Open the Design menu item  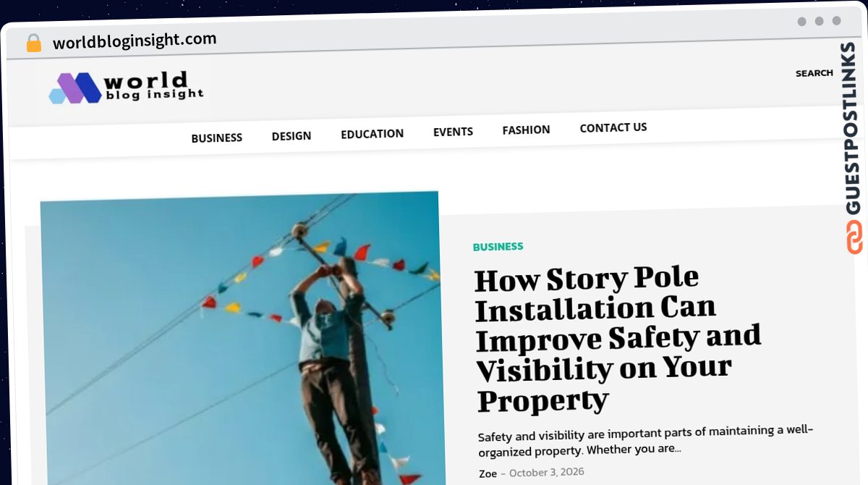pos(292,135)
